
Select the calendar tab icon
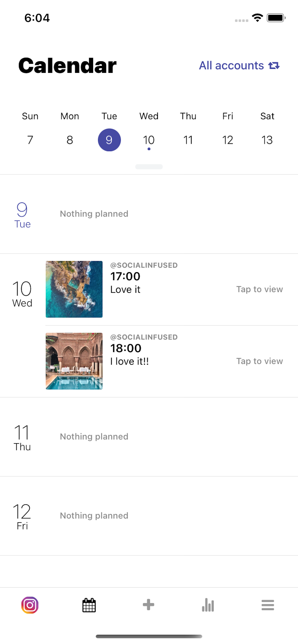click(89, 605)
